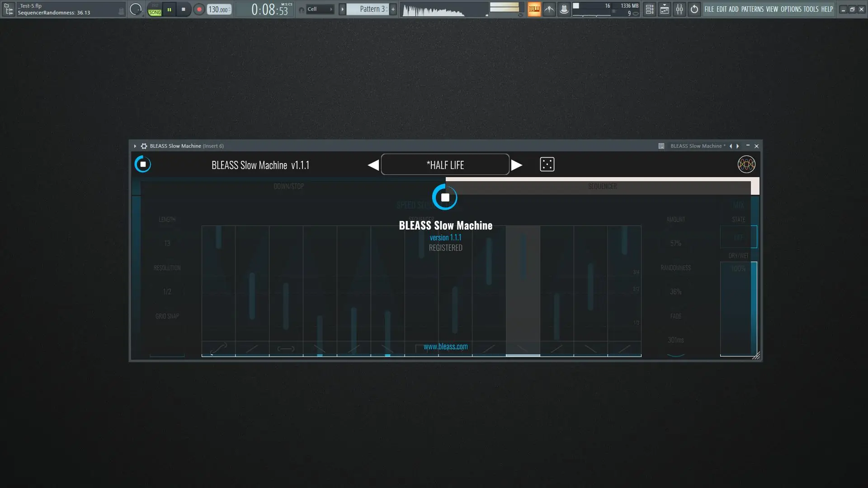Click the randomize dice icon
Screen dimensions: 868x488
pyautogui.click(x=547, y=164)
